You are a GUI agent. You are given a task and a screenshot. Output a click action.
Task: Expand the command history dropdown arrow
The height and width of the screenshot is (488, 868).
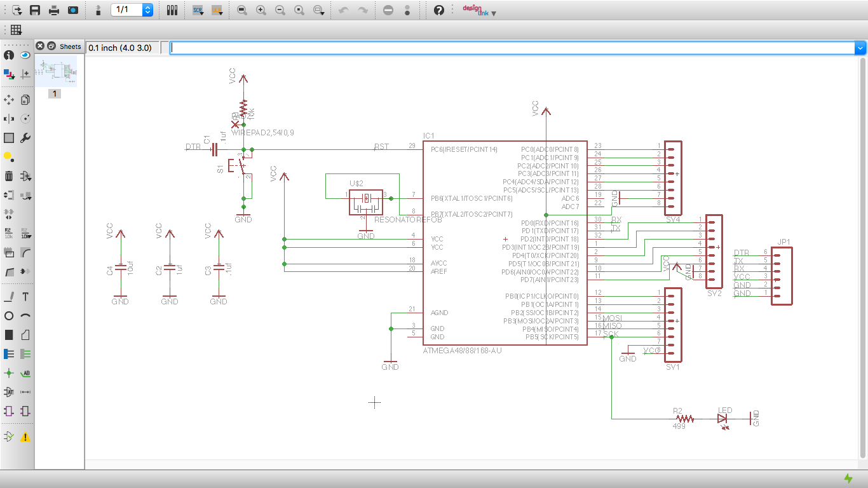pyautogui.click(x=860, y=48)
